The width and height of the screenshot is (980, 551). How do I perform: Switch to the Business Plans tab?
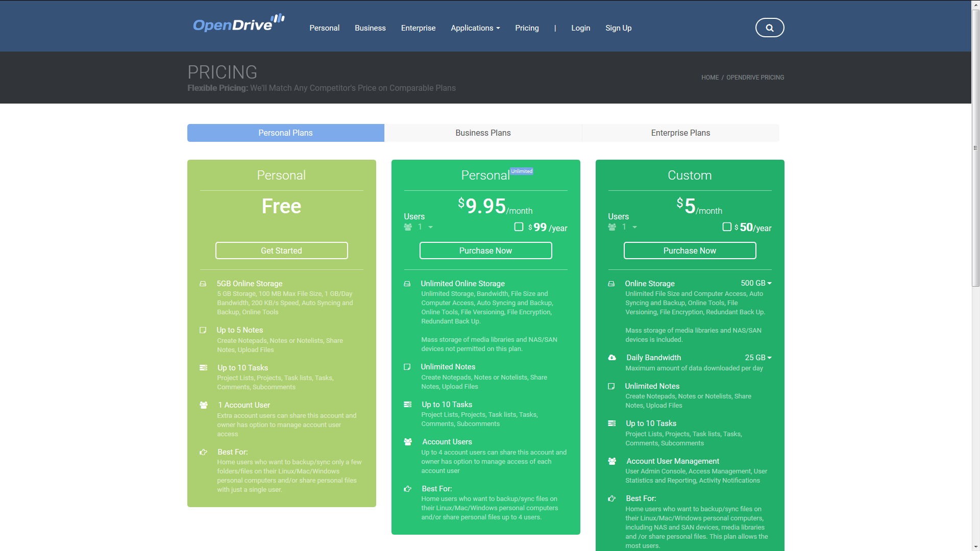(483, 133)
